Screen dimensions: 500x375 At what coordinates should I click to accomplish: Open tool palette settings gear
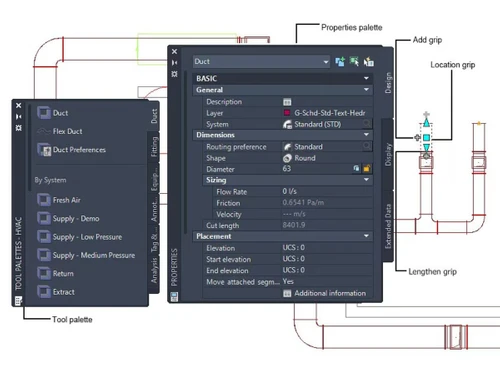[x=19, y=128]
